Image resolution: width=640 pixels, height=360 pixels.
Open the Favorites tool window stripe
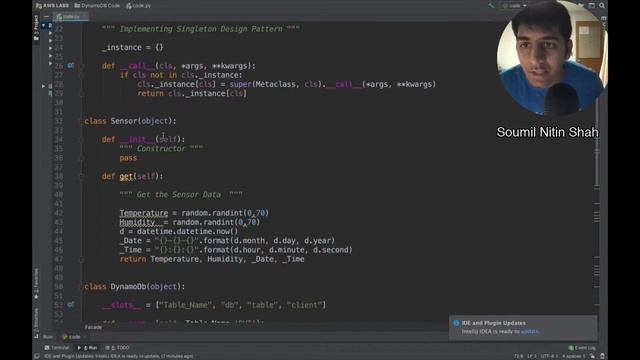point(36,283)
